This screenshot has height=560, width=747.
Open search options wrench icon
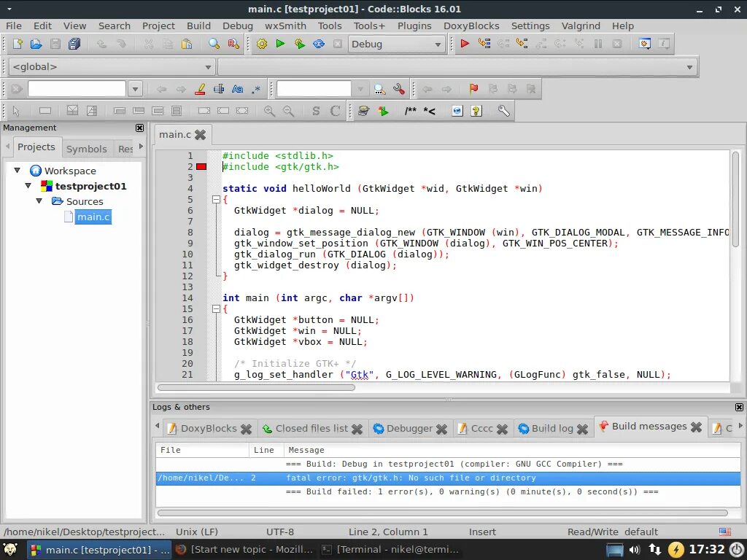pos(399,89)
